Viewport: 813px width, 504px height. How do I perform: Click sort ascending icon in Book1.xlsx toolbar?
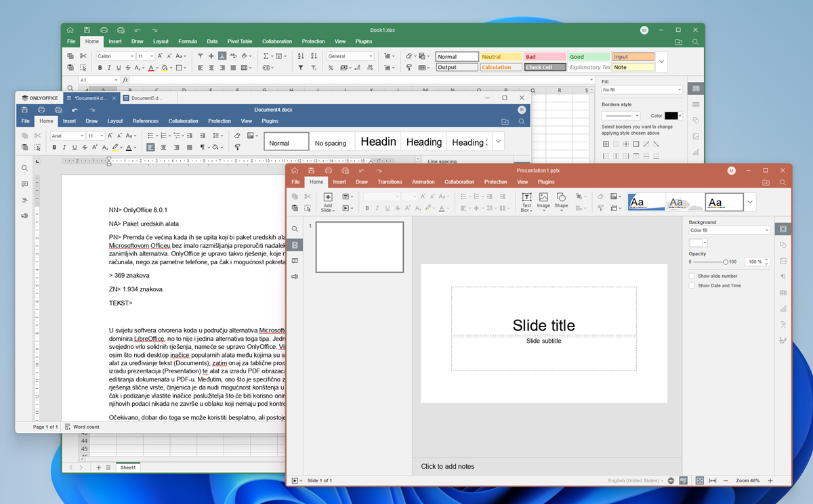click(301, 56)
